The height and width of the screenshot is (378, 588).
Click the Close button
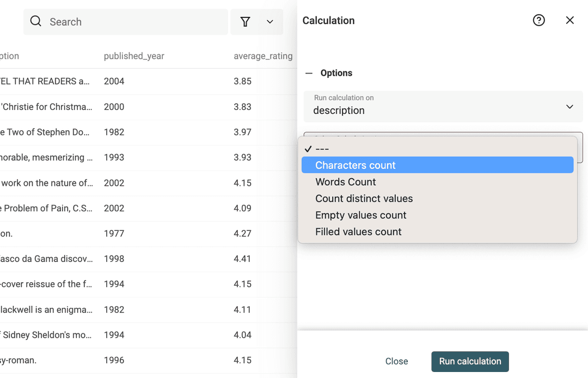[396, 361]
